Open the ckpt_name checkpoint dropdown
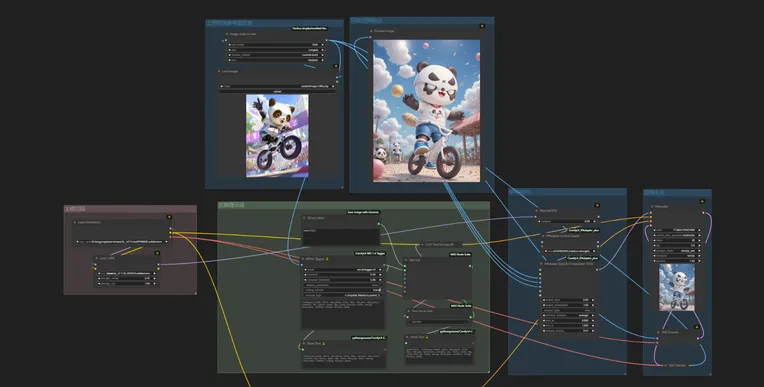 coord(122,241)
